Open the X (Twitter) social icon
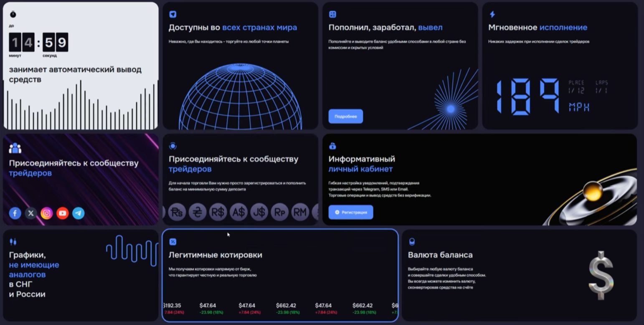 point(31,213)
